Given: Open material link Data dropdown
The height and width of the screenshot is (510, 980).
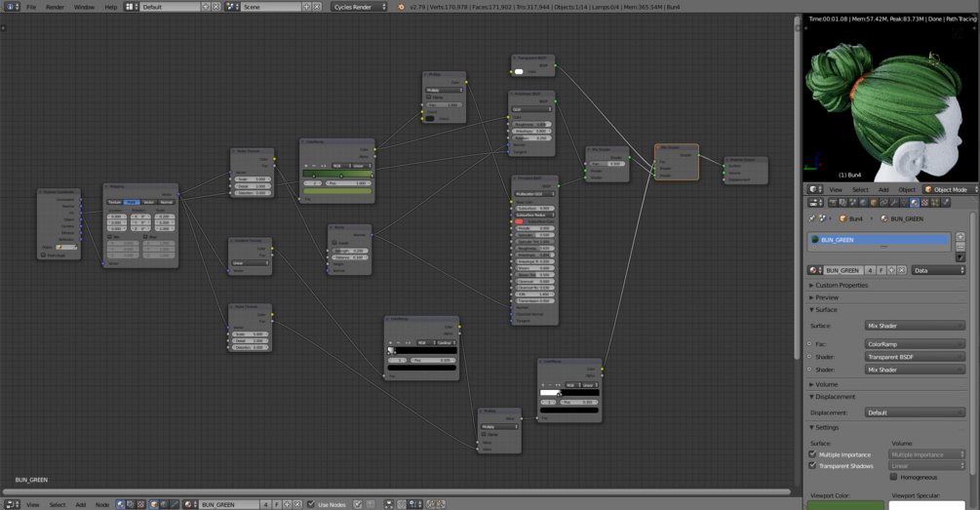Looking at the screenshot, I should click(938, 270).
